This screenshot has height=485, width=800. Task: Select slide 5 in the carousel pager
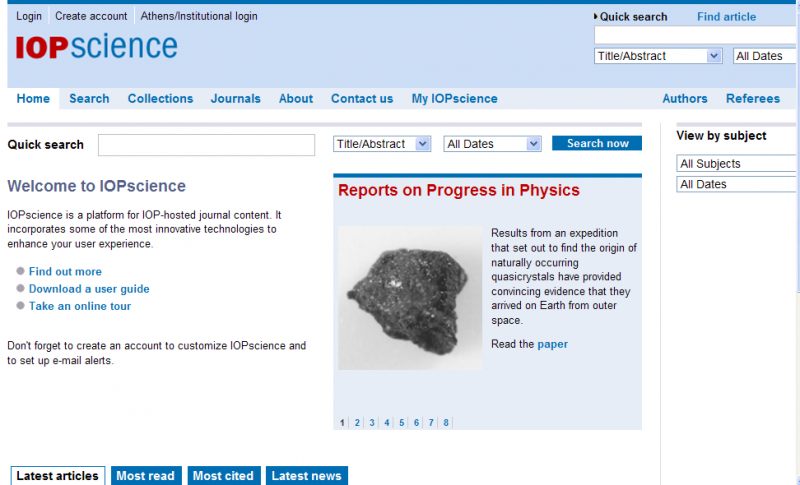pyautogui.click(x=402, y=423)
